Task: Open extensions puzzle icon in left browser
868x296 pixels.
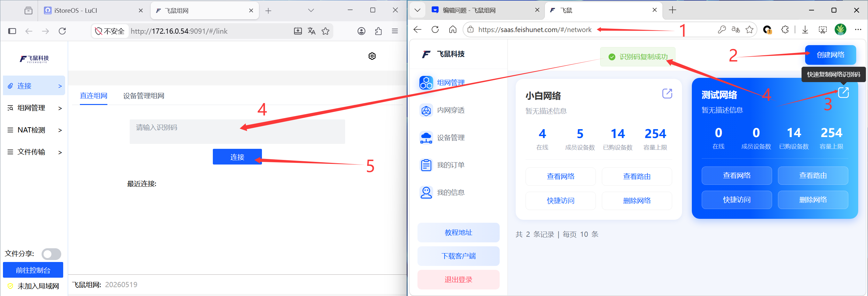Action: (379, 31)
